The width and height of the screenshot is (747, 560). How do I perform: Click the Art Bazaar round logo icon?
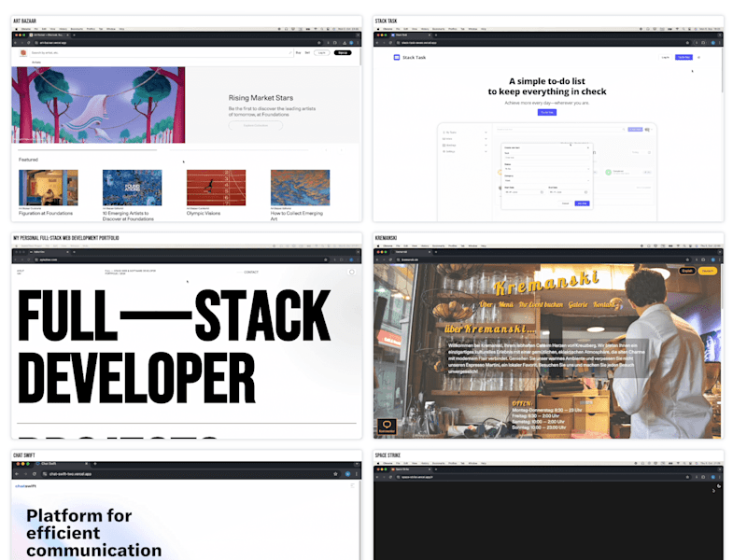[x=22, y=53]
